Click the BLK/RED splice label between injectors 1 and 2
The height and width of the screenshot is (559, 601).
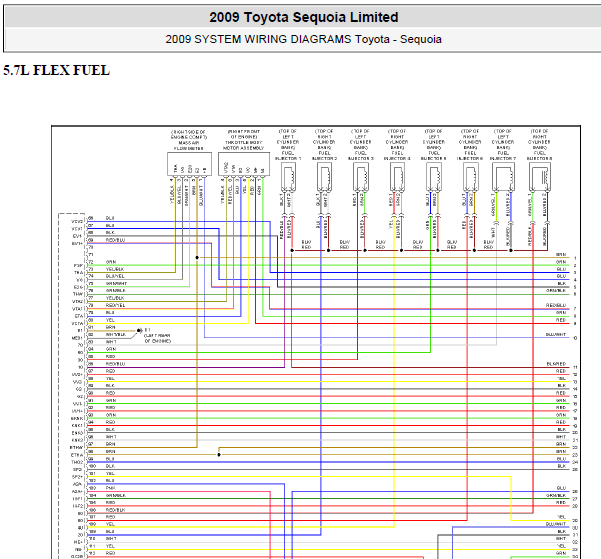(x=306, y=245)
